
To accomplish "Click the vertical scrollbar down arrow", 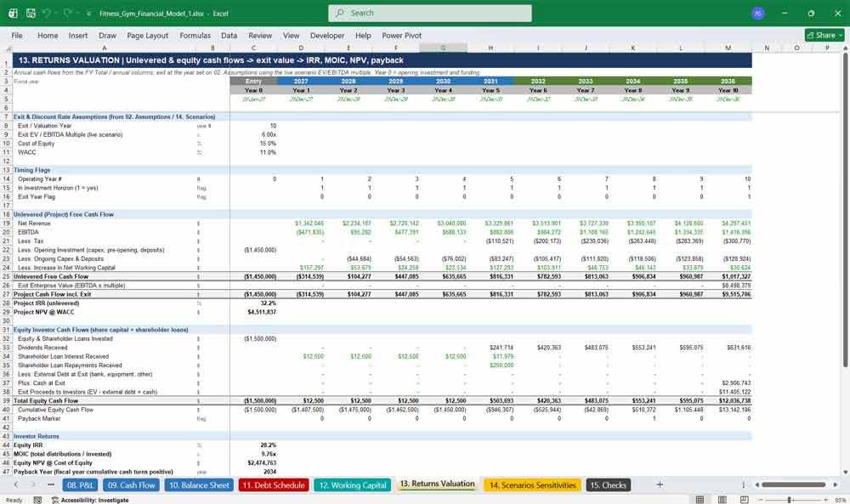I will pyautogui.click(x=845, y=473).
